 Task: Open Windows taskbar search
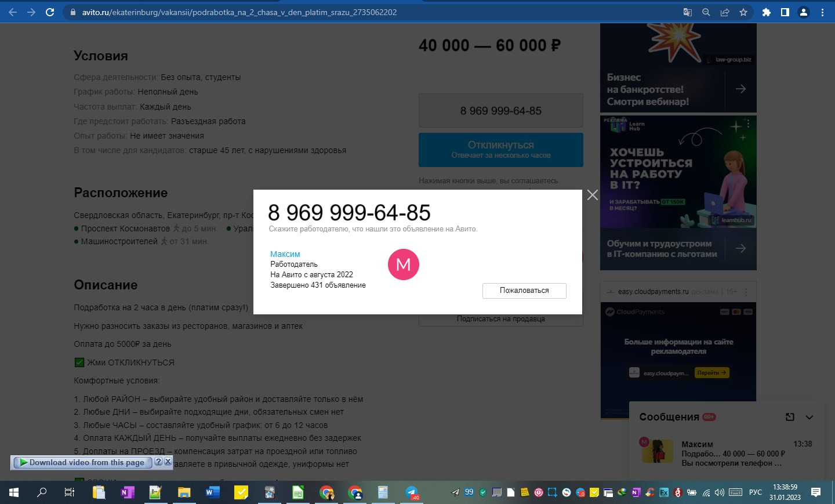[x=42, y=492]
